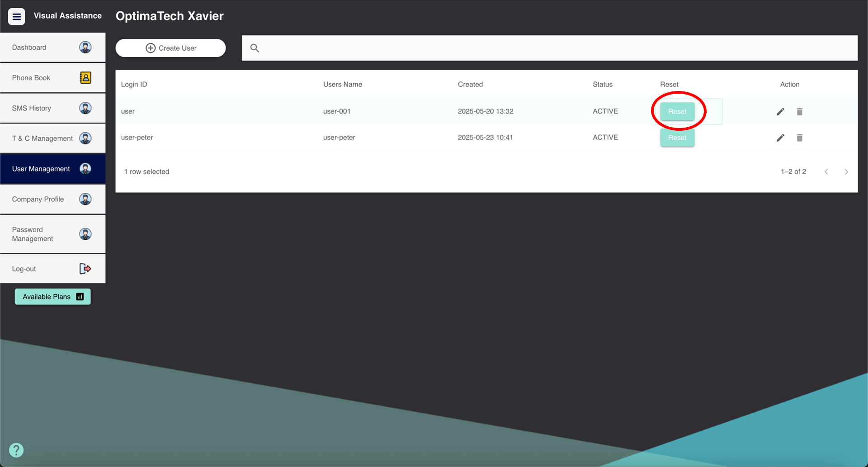
Task: Edit user-001 with the pencil icon
Action: [x=780, y=111]
